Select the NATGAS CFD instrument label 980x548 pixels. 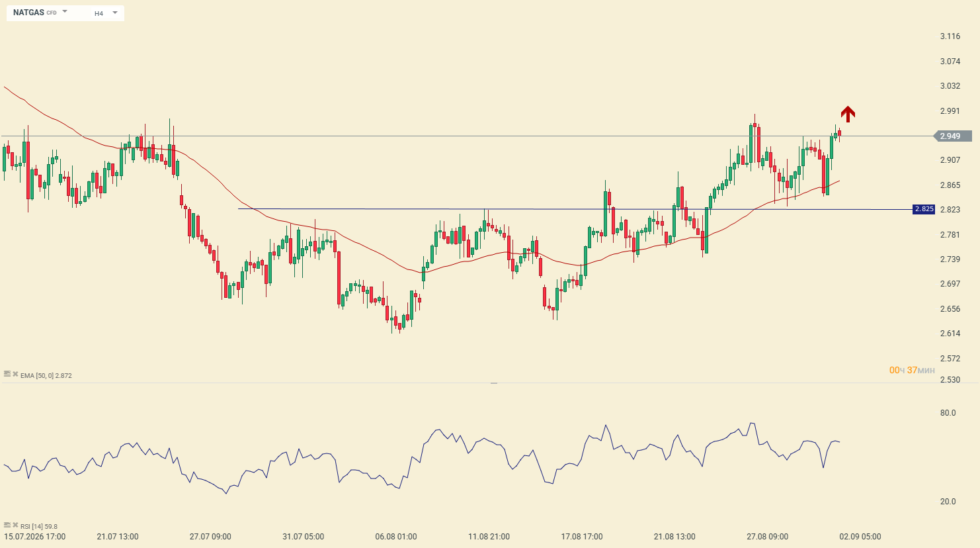(x=34, y=13)
